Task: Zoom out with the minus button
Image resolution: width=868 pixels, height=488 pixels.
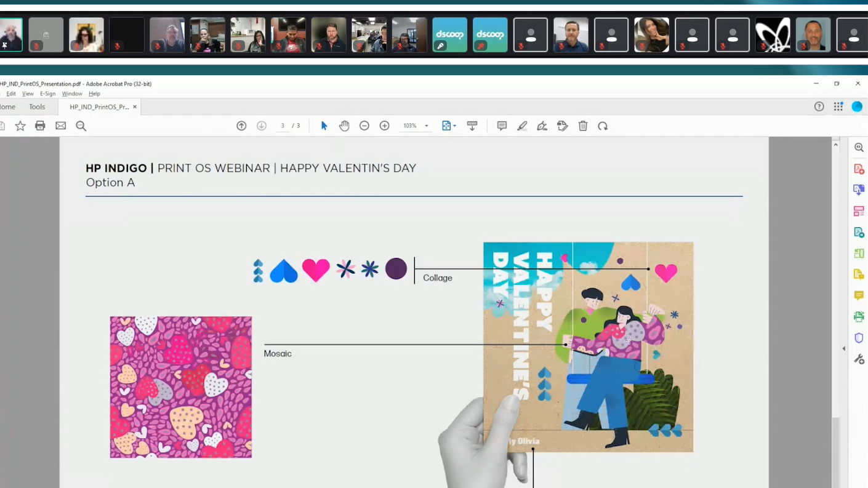Action: tap(364, 126)
